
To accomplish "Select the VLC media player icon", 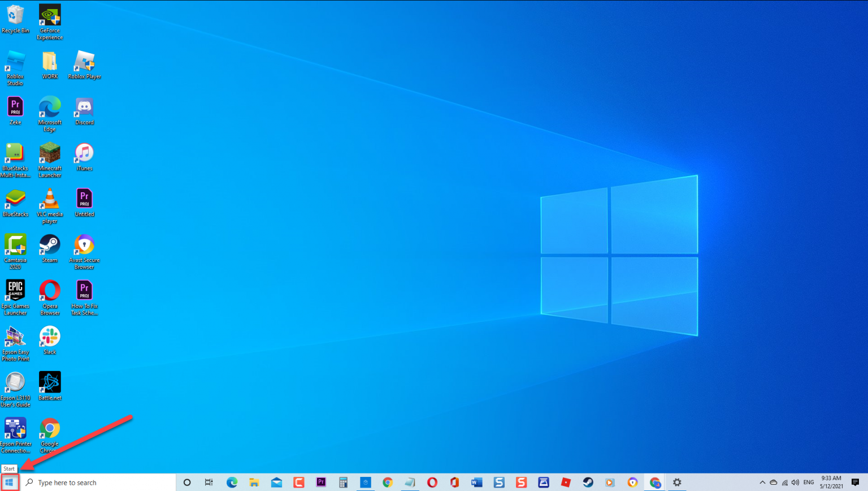I will pos(50,206).
